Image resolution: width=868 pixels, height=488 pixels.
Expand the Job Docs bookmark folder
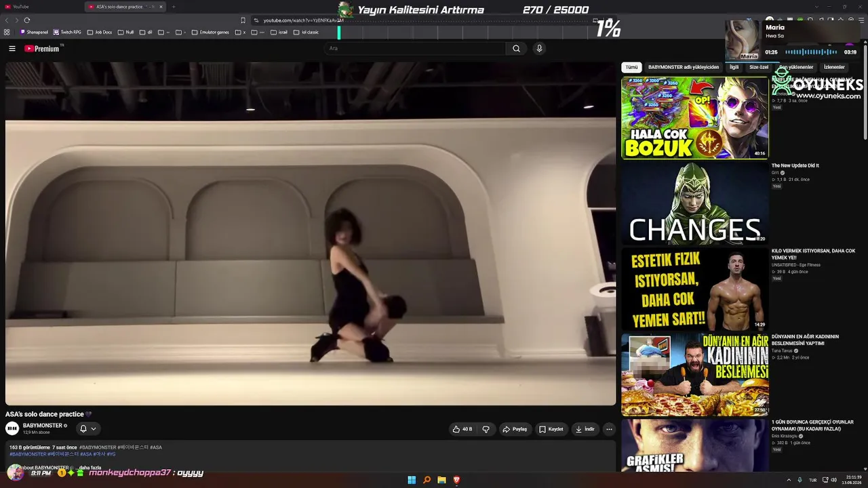[99, 32]
